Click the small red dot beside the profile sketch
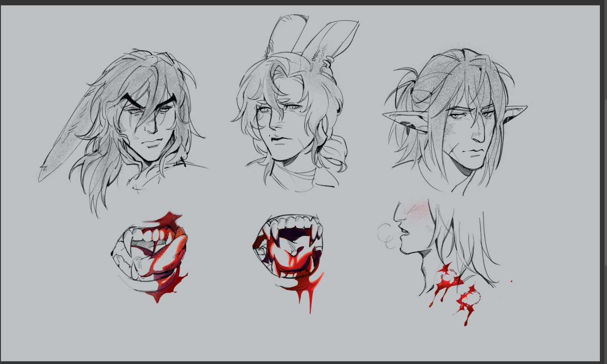The image size is (607, 364). pyautogui.click(x=511, y=281)
